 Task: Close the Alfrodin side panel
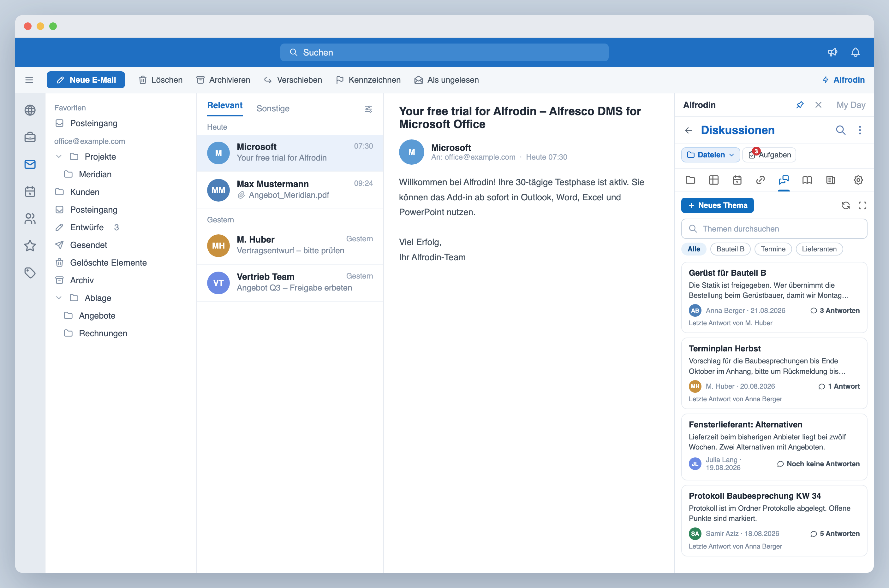pos(818,105)
